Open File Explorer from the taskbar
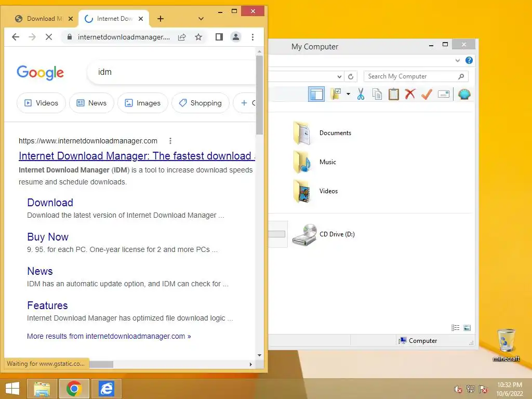This screenshot has width=532, height=399. pos(42,389)
